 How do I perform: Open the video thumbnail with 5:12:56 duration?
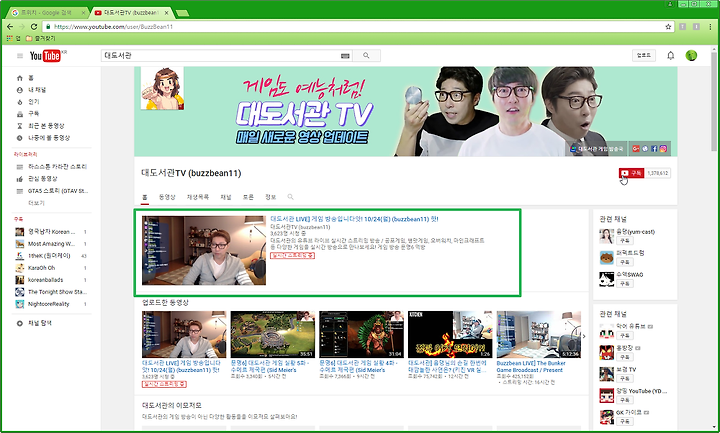539,334
